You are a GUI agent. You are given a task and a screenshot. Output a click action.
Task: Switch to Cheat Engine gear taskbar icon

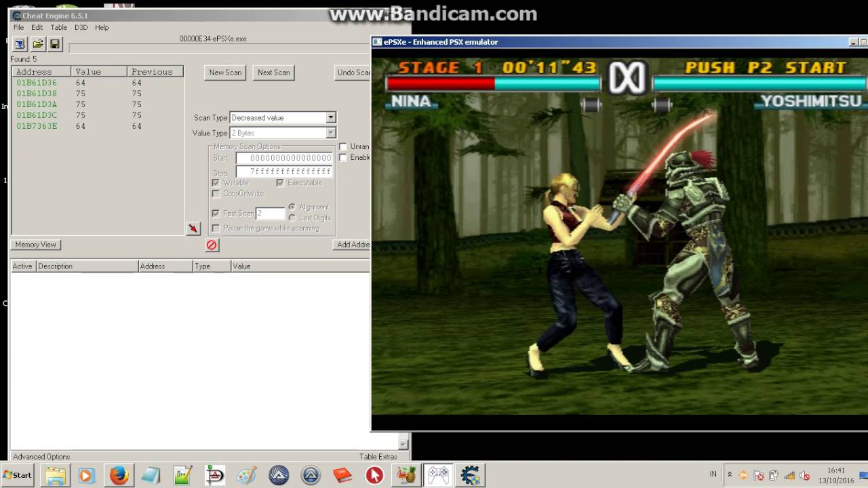[470, 475]
